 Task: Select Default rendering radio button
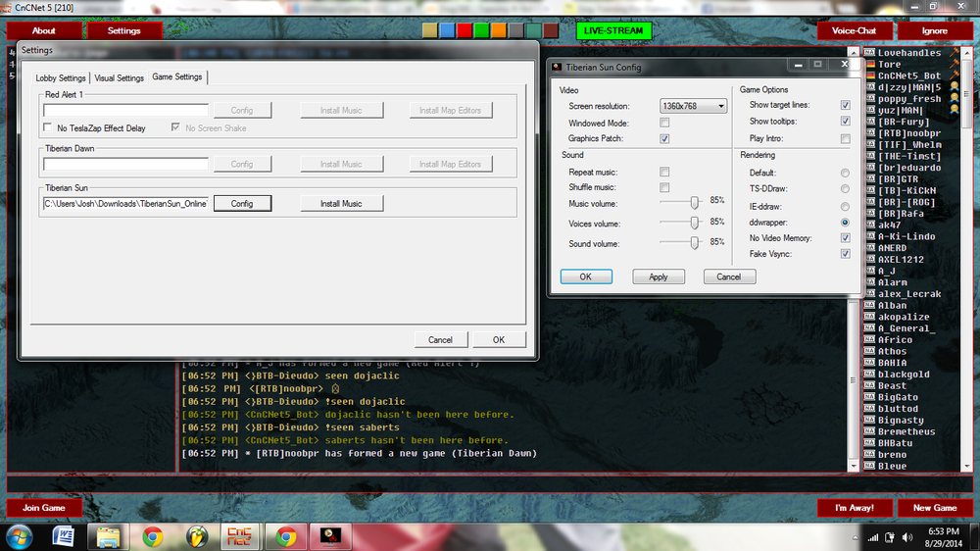pyautogui.click(x=845, y=173)
